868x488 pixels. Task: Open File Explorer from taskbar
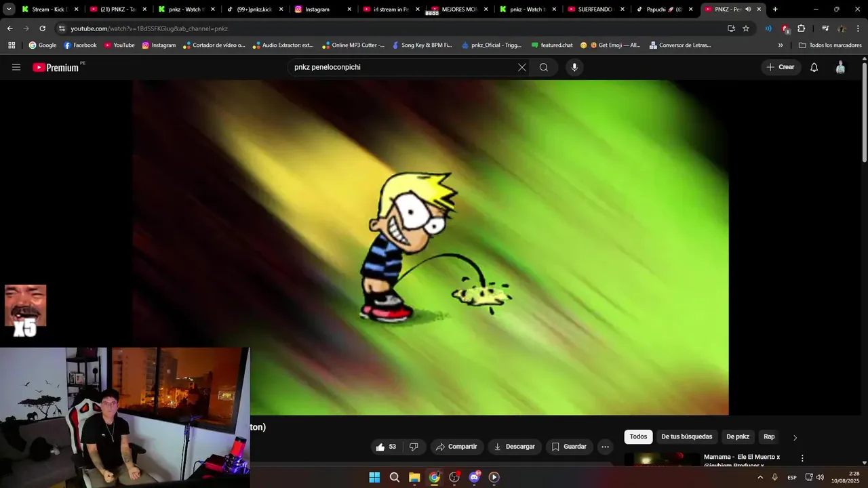[x=414, y=477]
